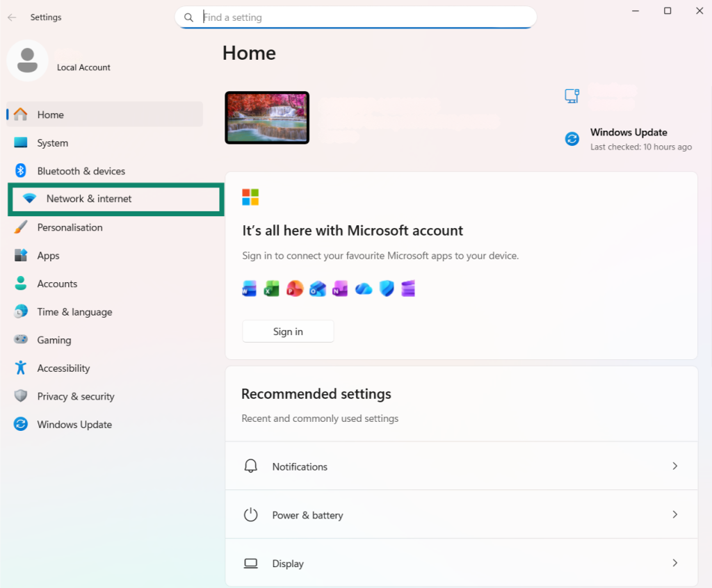Click the desktop wallpaper thumbnail preview
This screenshot has height=588, width=712.
pyautogui.click(x=267, y=117)
